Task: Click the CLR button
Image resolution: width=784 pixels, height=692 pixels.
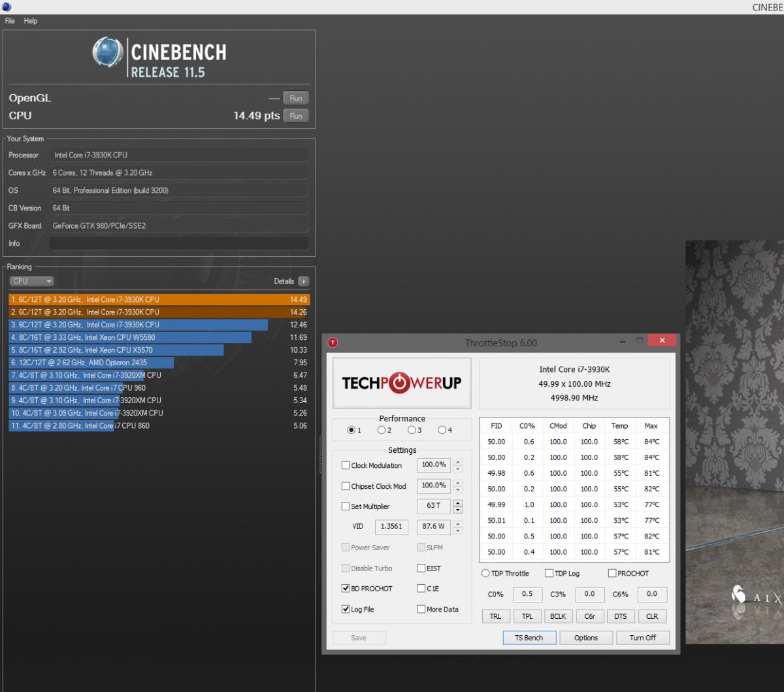Action: [x=652, y=616]
